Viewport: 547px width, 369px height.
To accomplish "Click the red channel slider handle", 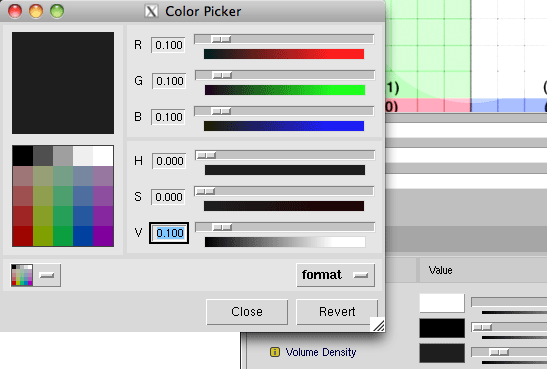I will (x=221, y=39).
